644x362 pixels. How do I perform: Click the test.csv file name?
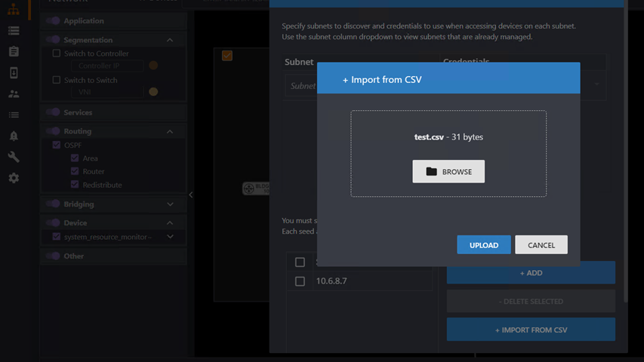point(429,137)
